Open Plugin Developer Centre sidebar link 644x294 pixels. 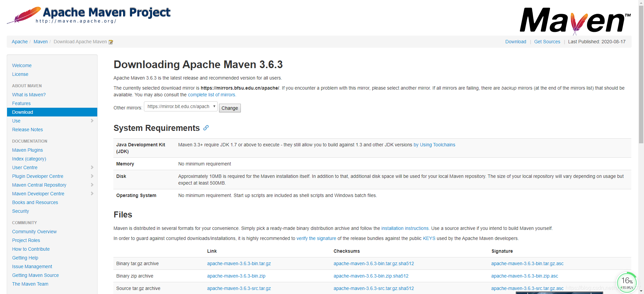[x=38, y=176]
